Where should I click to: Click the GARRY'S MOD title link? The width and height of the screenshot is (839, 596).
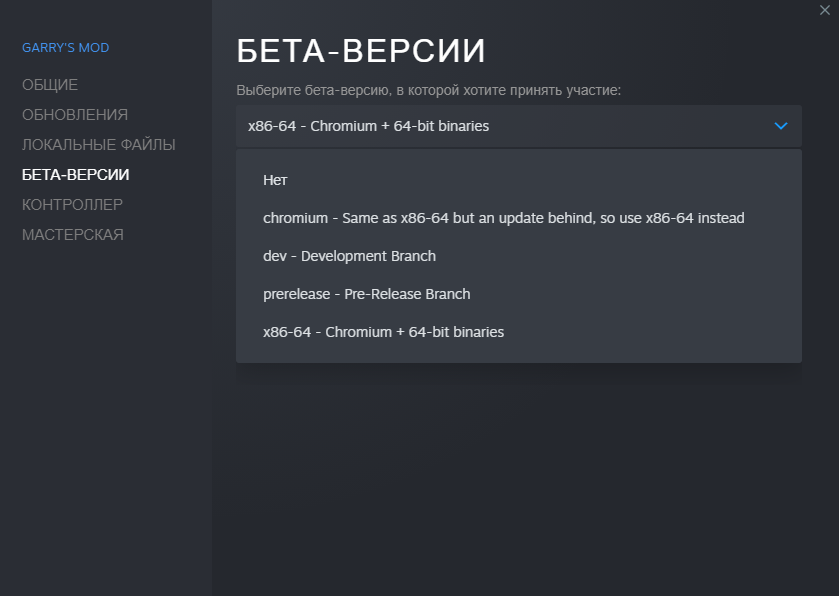66,48
